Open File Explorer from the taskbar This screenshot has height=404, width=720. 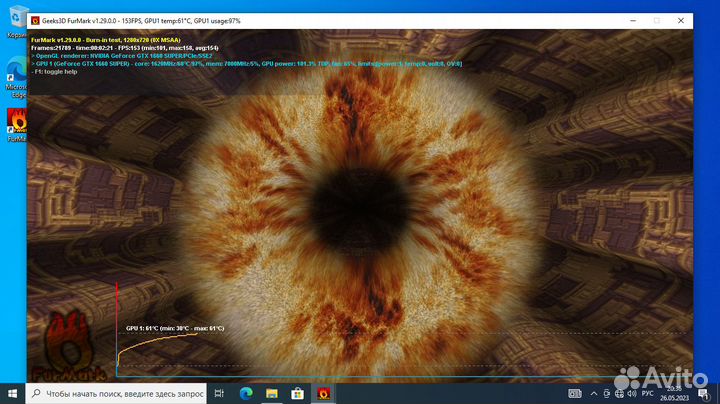(272, 393)
